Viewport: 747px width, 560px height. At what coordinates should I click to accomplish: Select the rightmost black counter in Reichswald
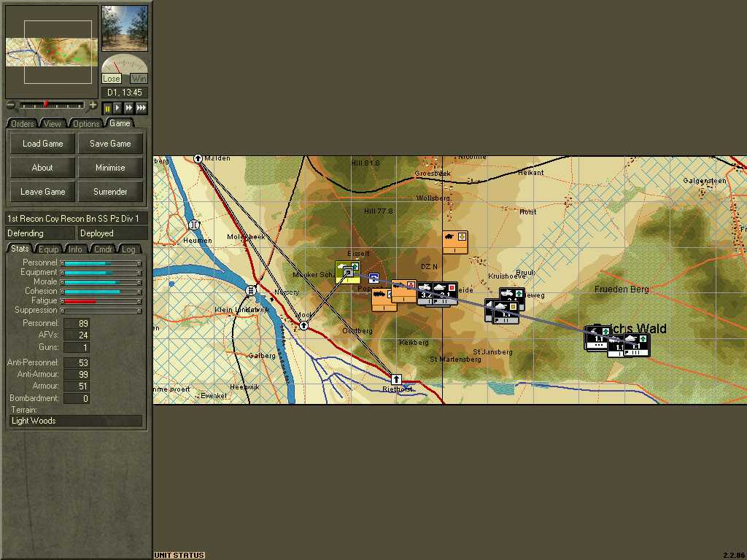coord(637,345)
